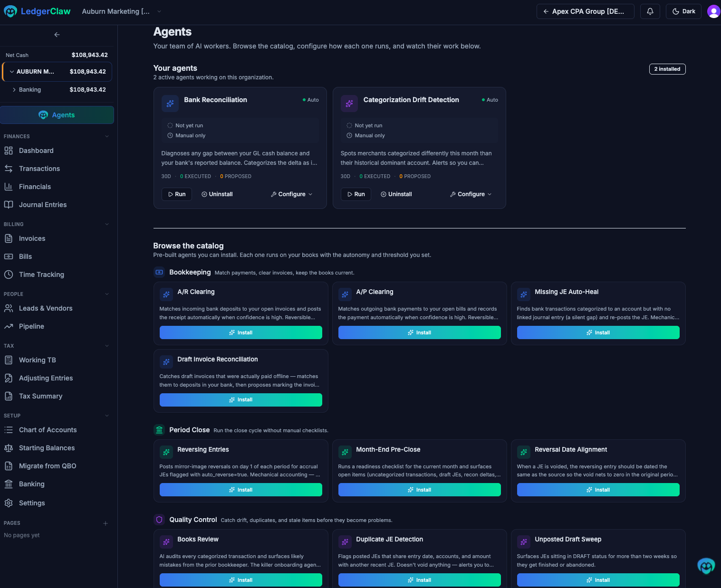The width and height of the screenshot is (721, 588).
Task: Collapse the TAX section
Action: coord(107,346)
